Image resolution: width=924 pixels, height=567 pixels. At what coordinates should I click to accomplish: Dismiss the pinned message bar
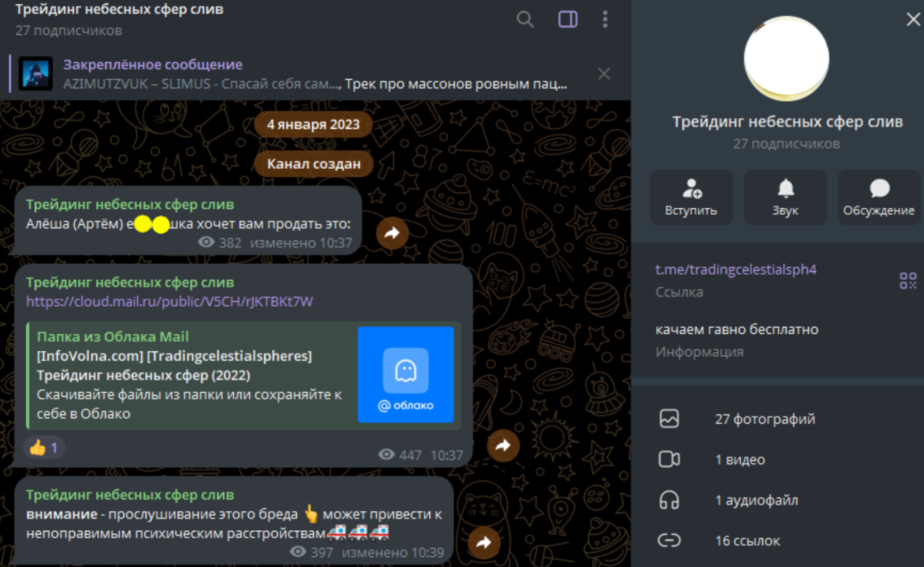point(604,74)
